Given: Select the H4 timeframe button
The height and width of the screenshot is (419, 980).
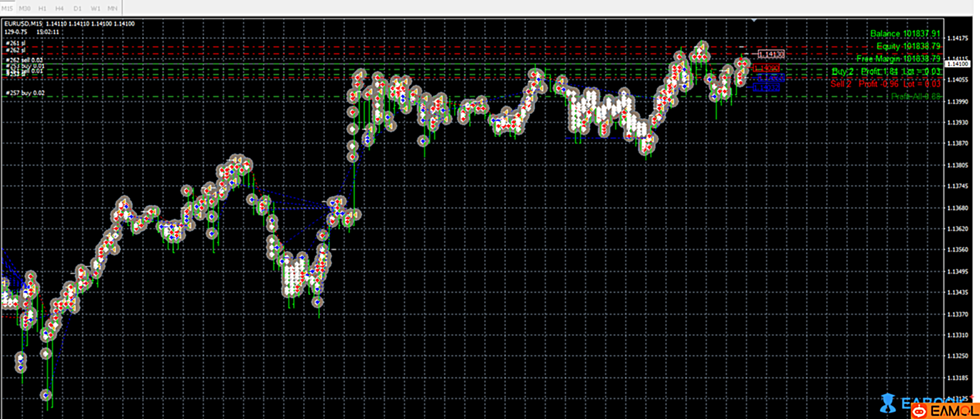Looking at the screenshot, I should (60, 8).
